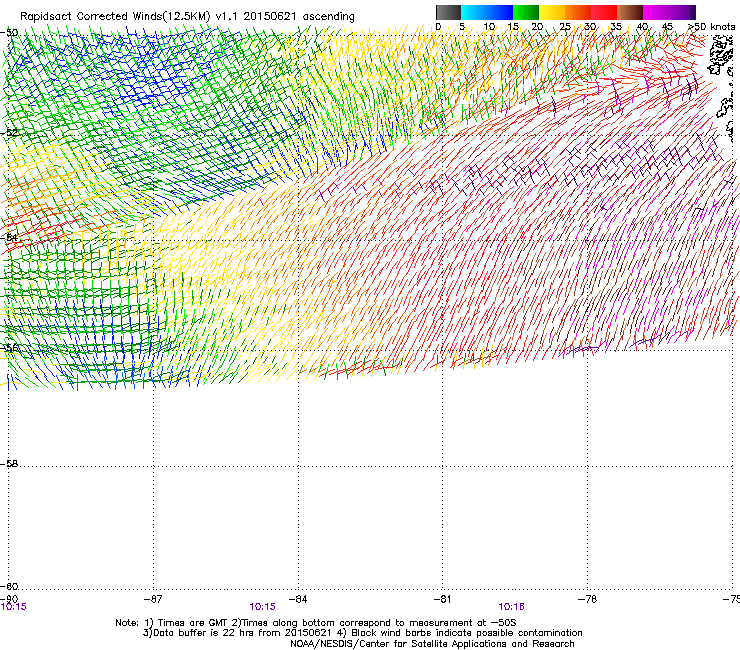Click the "-56" latitude axis label
Screen dimensions: 740x650
click(x=9, y=348)
